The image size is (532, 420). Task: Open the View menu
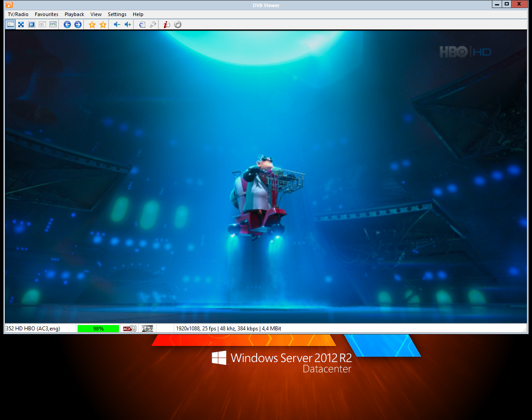(x=96, y=14)
